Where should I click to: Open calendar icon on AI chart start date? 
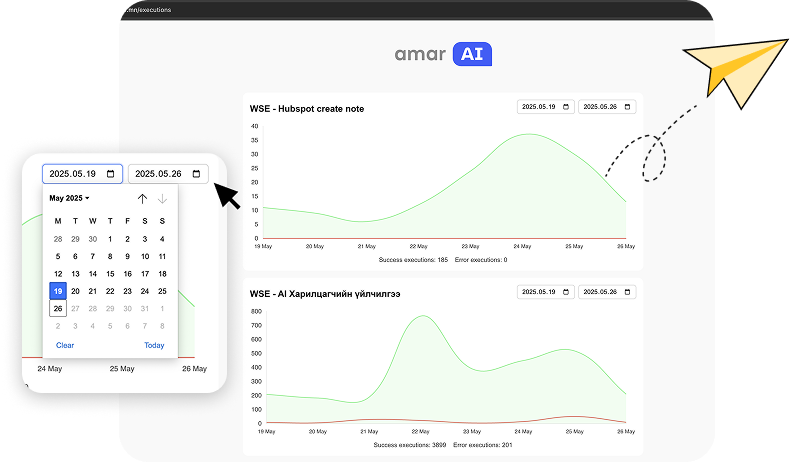coord(567,292)
